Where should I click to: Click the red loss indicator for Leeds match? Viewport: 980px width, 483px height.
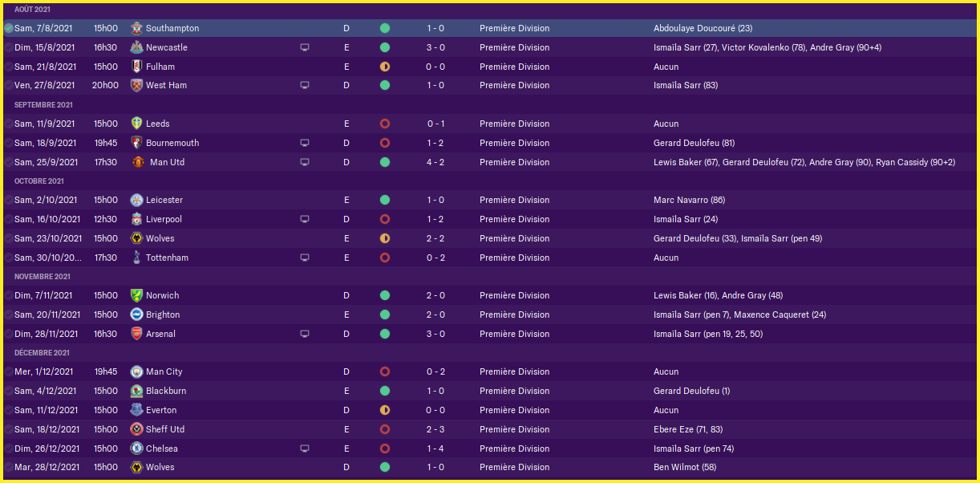click(385, 124)
